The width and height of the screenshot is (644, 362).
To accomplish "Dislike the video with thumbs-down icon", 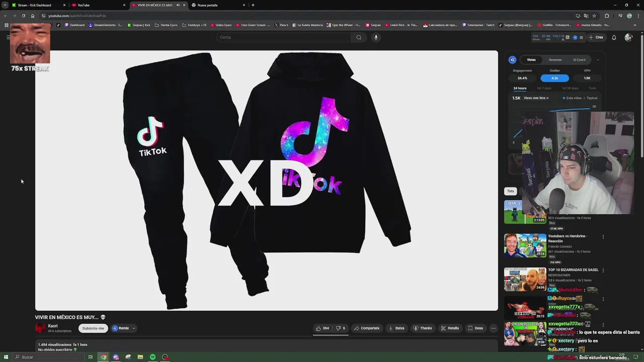I will [341, 328].
